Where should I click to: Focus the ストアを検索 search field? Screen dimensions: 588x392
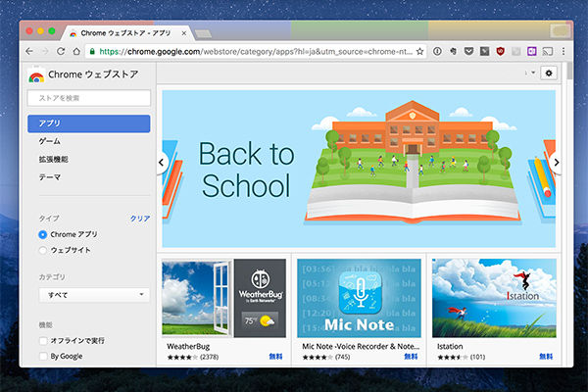89,98
